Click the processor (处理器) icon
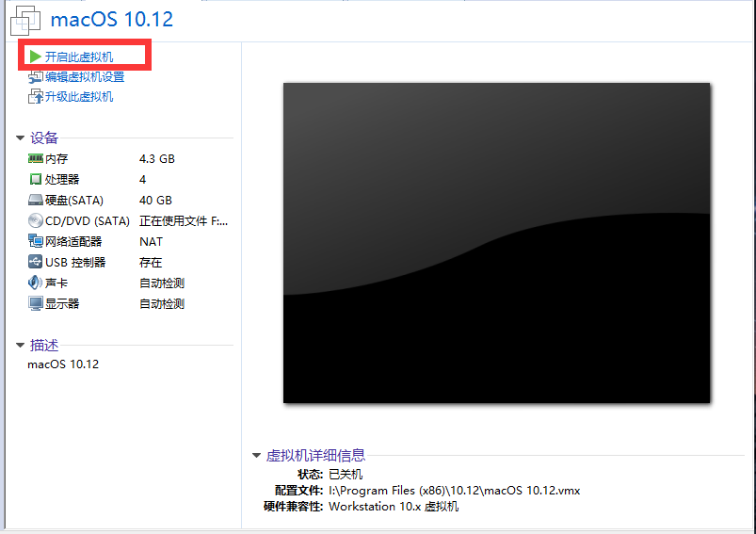The image size is (756, 534). (x=35, y=179)
